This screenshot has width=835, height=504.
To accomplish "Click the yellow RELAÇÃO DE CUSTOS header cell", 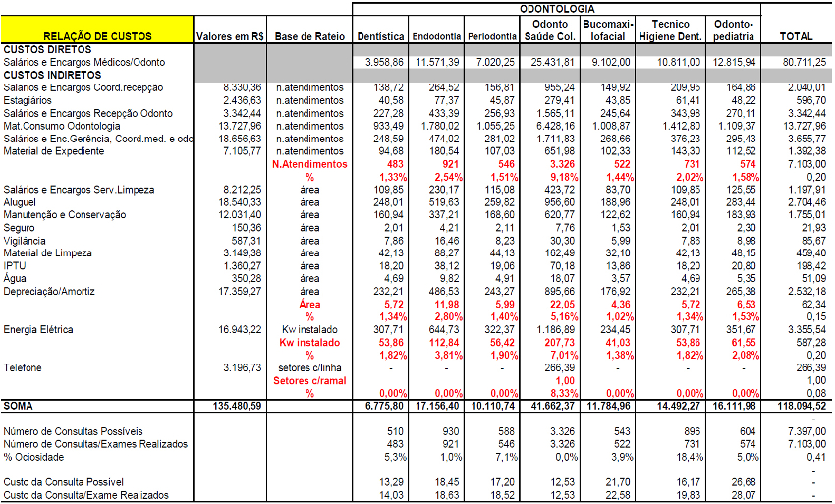I will (x=97, y=36).
